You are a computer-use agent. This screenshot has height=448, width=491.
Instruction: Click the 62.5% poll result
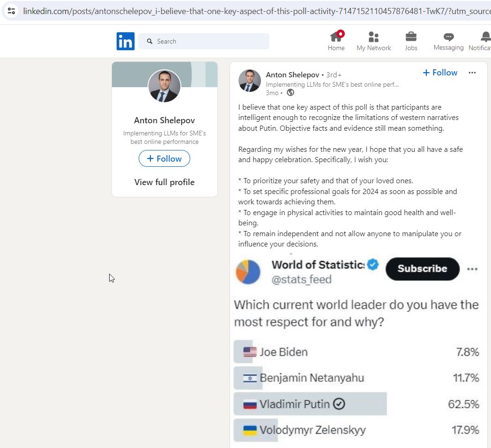click(x=463, y=404)
